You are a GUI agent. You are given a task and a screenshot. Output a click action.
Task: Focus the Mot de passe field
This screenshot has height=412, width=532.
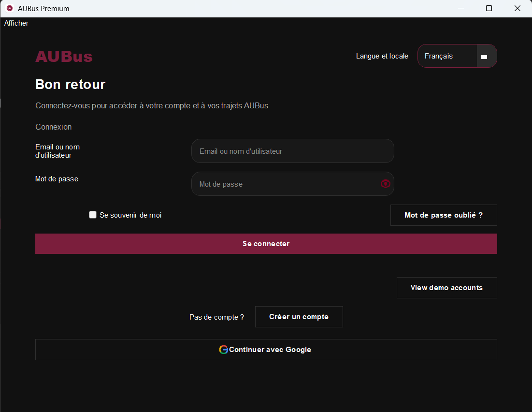click(292, 184)
